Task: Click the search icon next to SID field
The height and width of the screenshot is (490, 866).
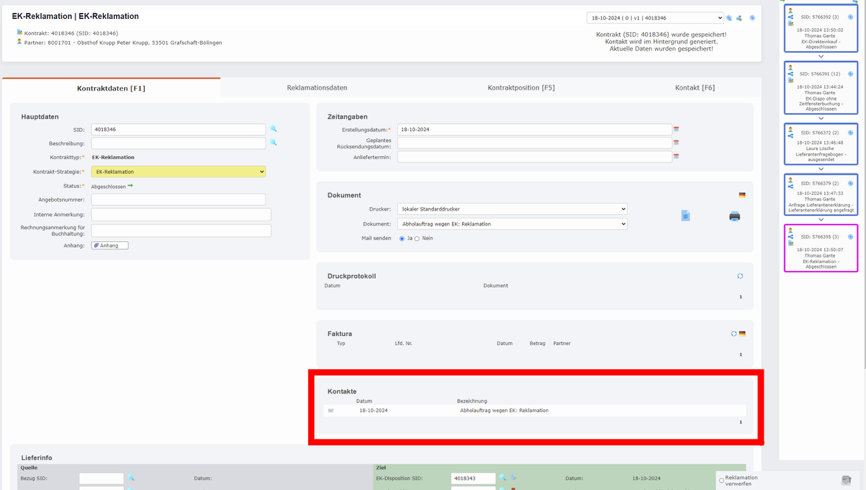Action: pos(273,129)
